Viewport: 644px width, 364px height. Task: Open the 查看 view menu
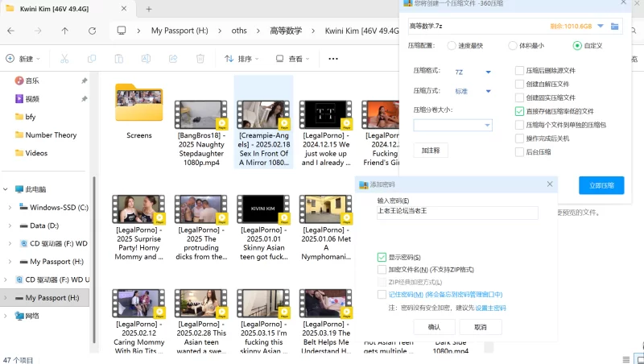293,59
